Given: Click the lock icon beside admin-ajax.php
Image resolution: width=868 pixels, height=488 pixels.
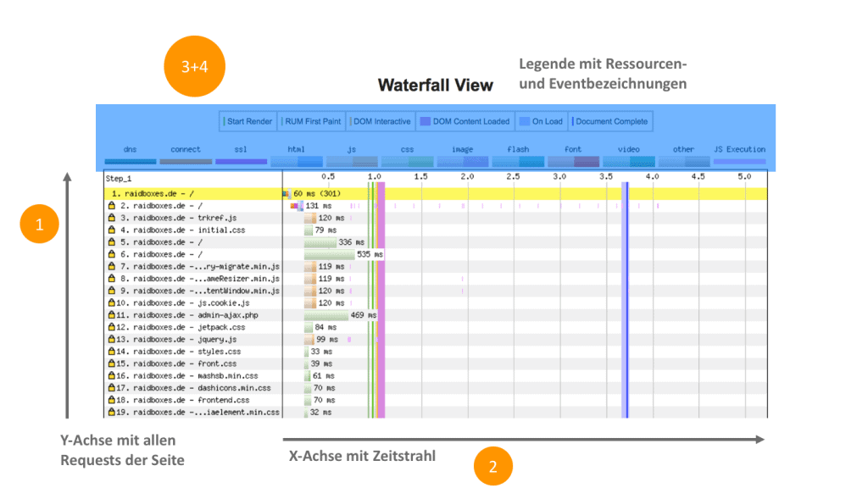Looking at the screenshot, I should 111,315.
